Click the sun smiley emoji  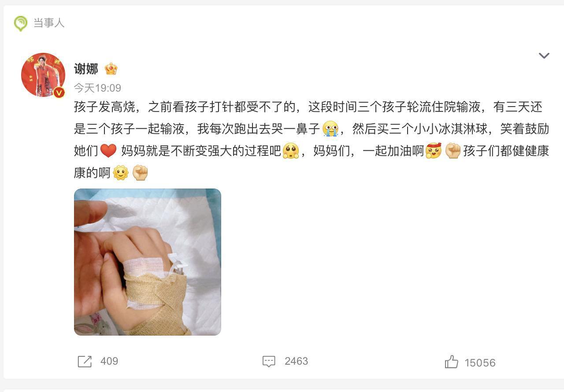click(120, 173)
